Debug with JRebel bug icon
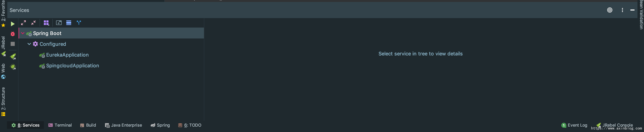The image size is (644, 132). coord(13,67)
